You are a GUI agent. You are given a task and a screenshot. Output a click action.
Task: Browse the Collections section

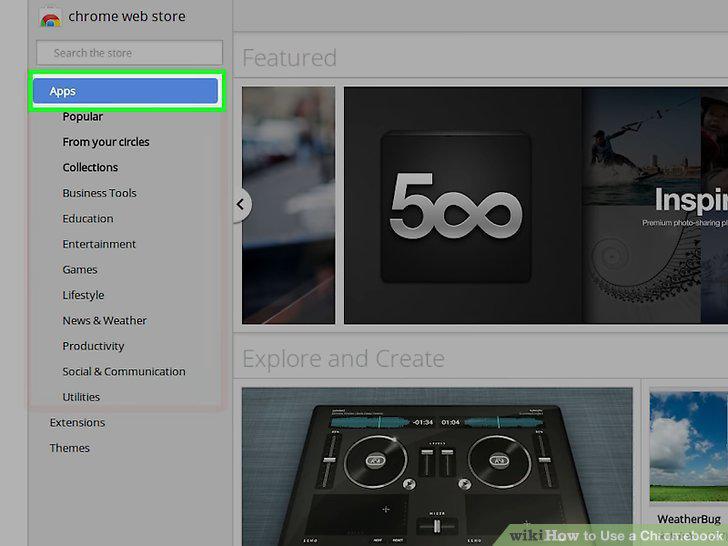point(90,168)
